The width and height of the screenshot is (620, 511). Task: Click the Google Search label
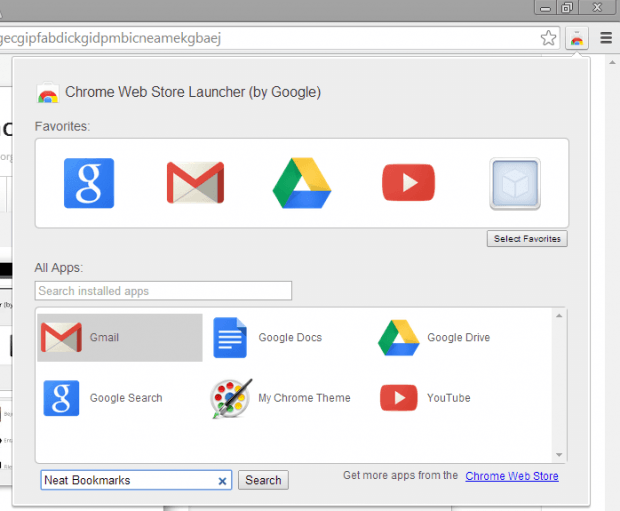(x=126, y=398)
